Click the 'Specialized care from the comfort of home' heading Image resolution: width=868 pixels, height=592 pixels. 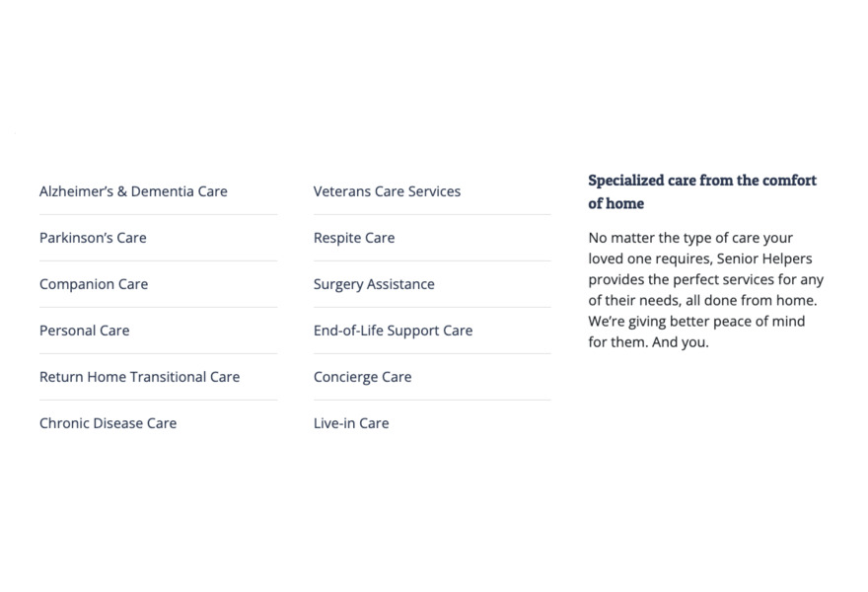(x=702, y=191)
